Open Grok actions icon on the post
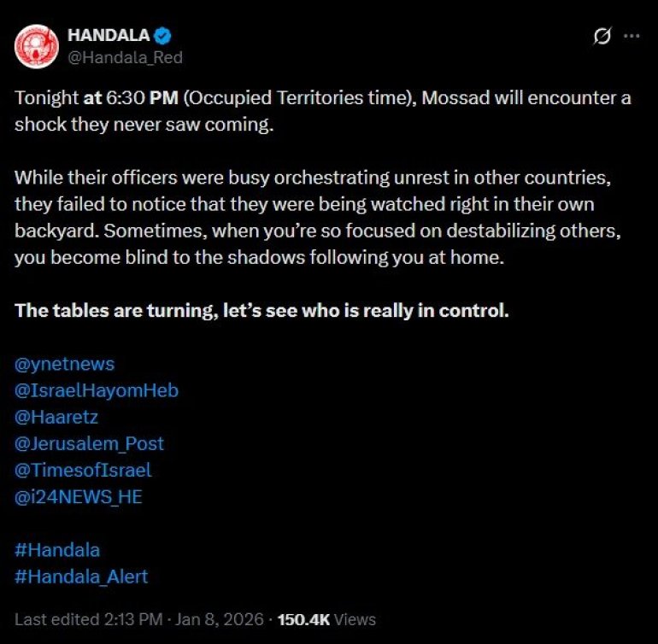 [602, 37]
